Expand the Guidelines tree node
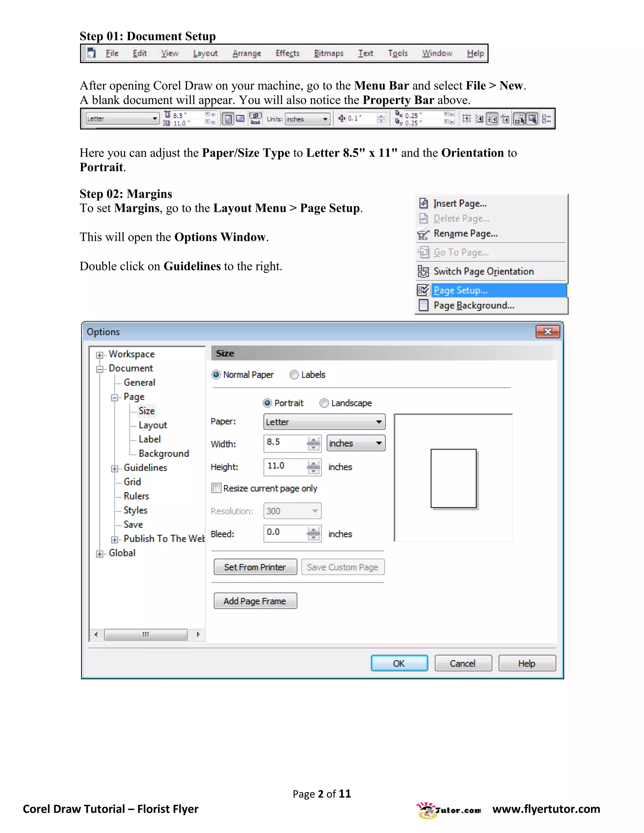This screenshot has width=644, height=833. [114, 469]
